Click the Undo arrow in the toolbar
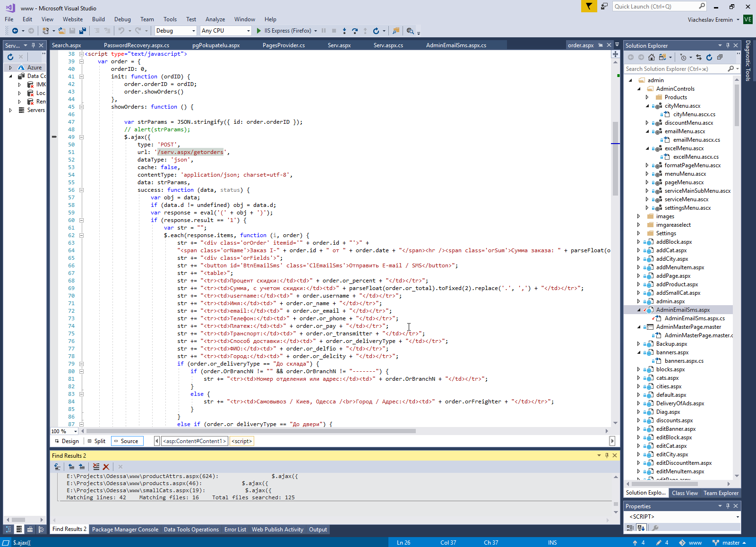Image resolution: width=756 pixels, height=547 pixels. (x=121, y=31)
